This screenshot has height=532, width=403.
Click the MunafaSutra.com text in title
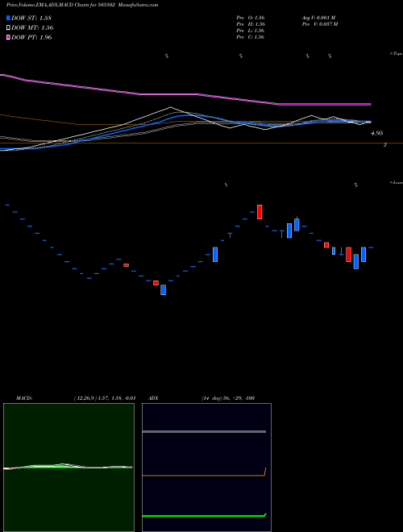139,5
